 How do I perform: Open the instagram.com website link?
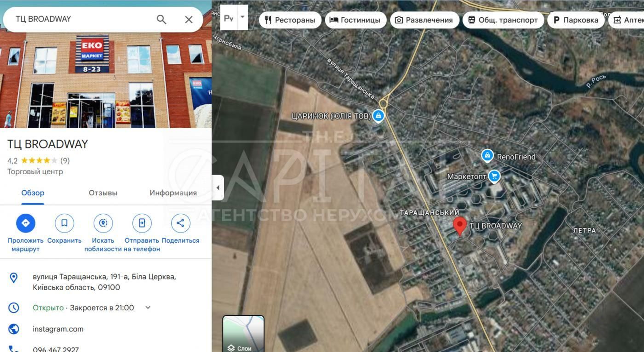pyautogui.click(x=58, y=329)
